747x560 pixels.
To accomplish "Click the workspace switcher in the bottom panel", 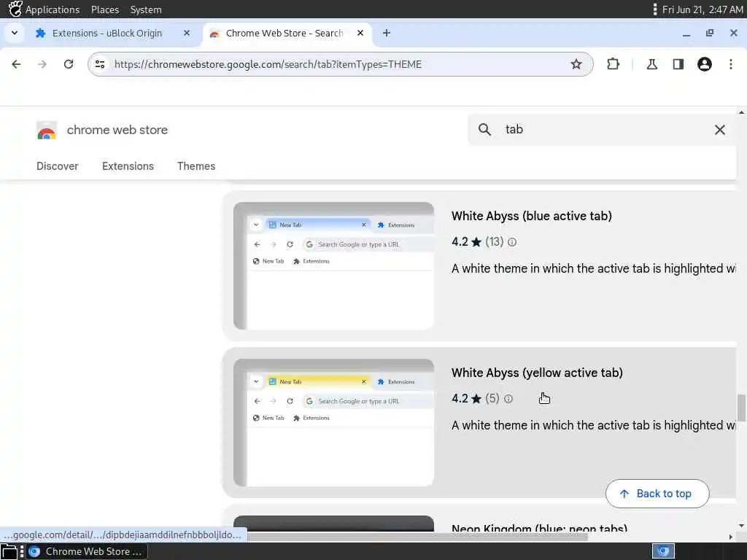I will pos(663,551).
